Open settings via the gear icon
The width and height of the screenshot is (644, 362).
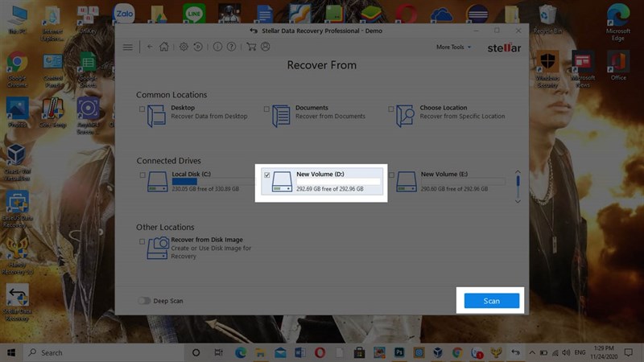point(184,47)
